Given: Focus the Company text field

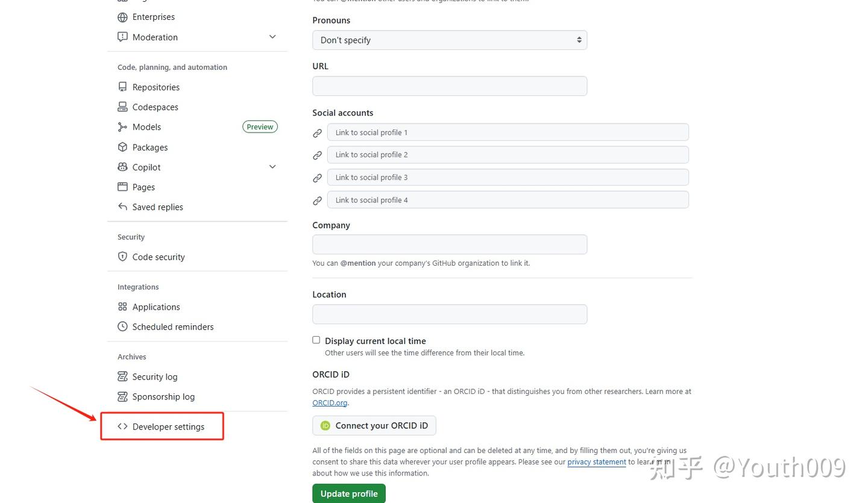Looking at the screenshot, I should (449, 244).
